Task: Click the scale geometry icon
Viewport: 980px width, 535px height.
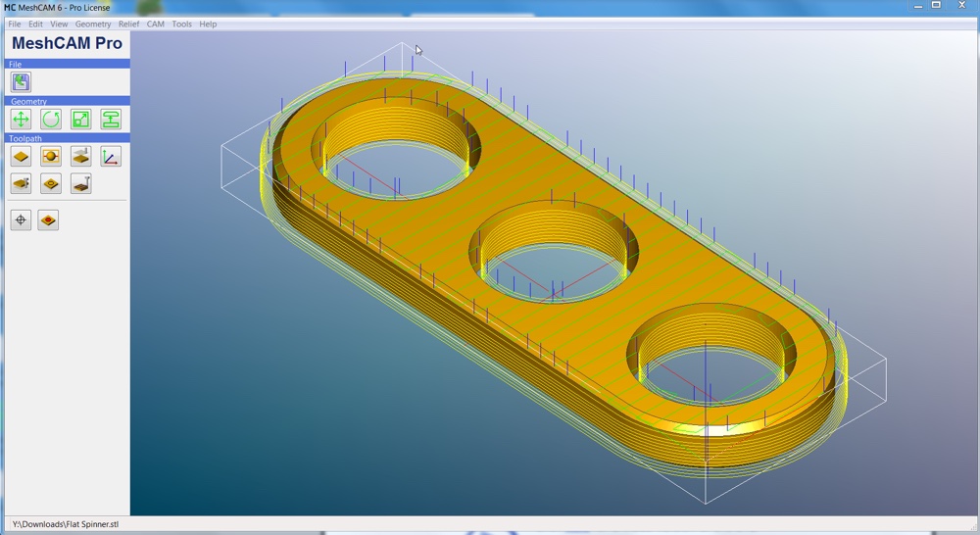Action: click(x=81, y=120)
